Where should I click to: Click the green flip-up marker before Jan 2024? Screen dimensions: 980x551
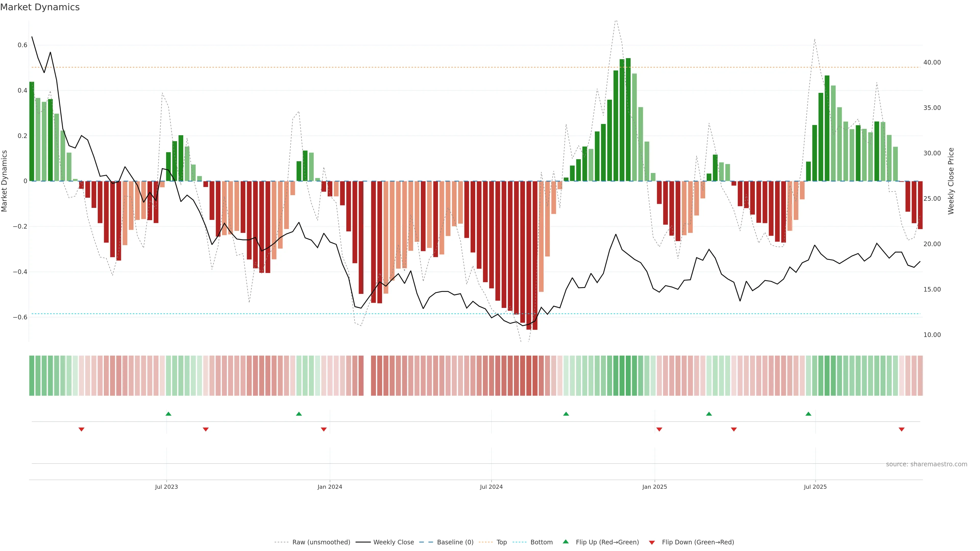pos(299,414)
